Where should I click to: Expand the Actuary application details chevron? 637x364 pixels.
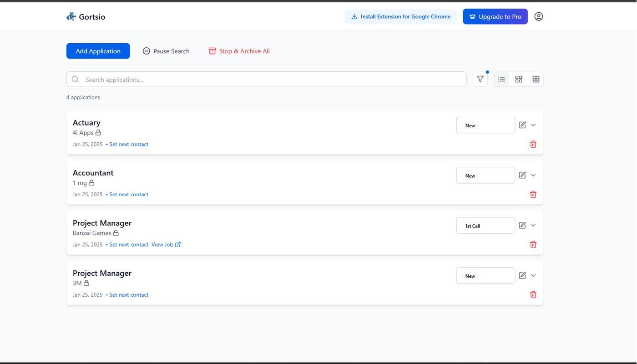pyautogui.click(x=533, y=125)
